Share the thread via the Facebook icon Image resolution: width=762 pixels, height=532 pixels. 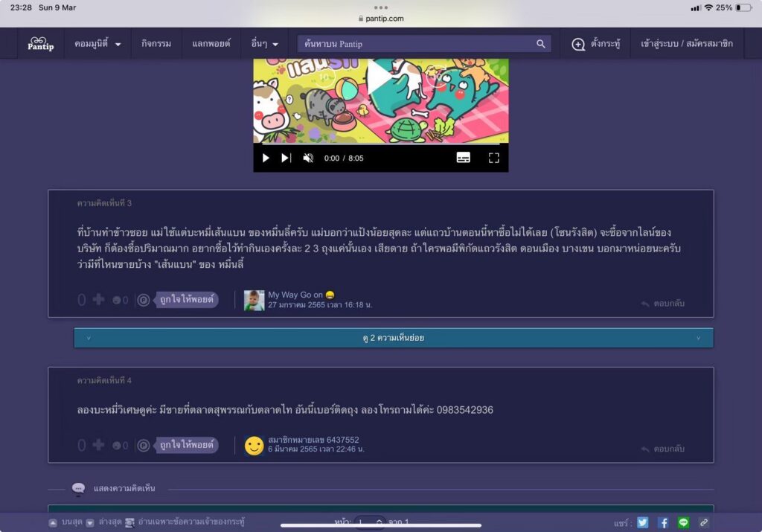tap(663, 522)
